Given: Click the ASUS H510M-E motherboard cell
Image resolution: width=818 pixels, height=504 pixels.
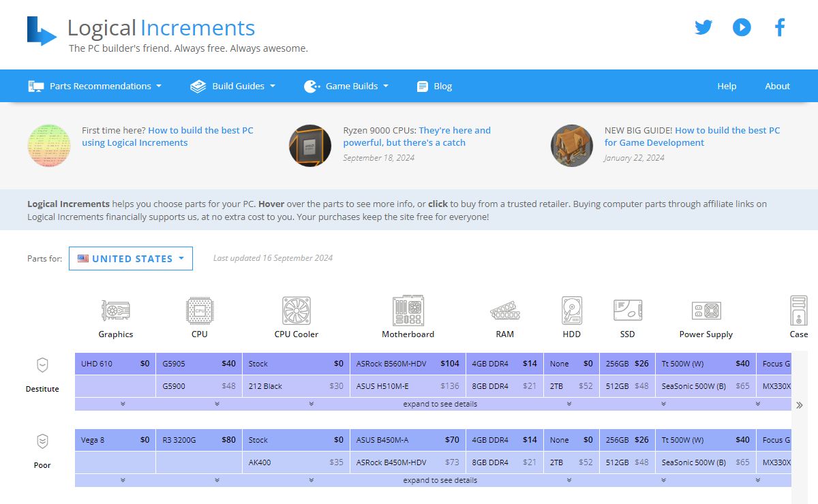Looking at the screenshot, I should (x=408, y=386).
